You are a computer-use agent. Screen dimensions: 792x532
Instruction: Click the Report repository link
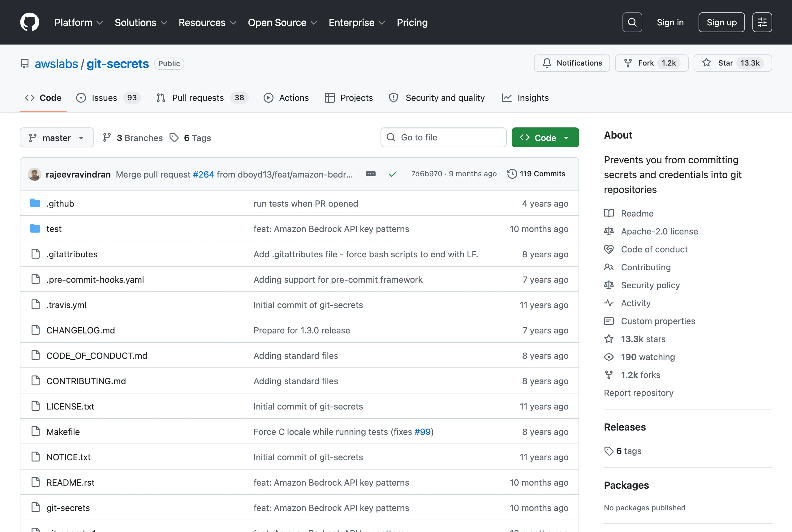638,393
